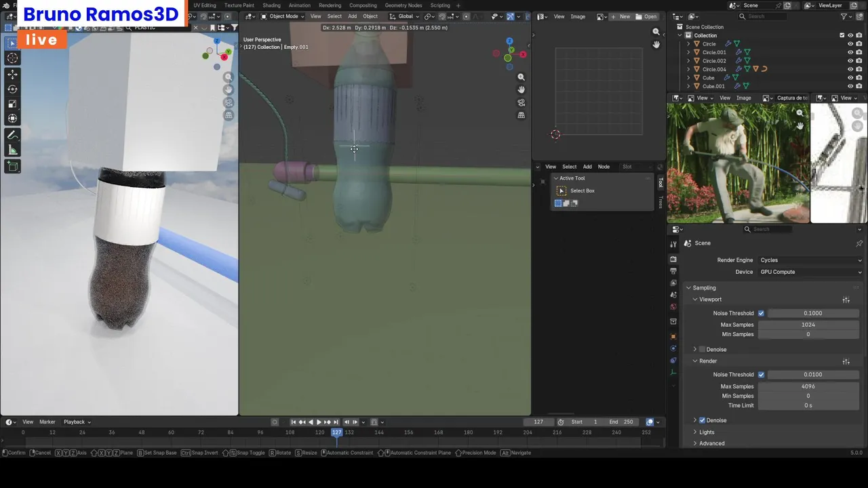Select the Measure tool
The height and width of the screenshot is (488, 868).
(x=12, y=150)
